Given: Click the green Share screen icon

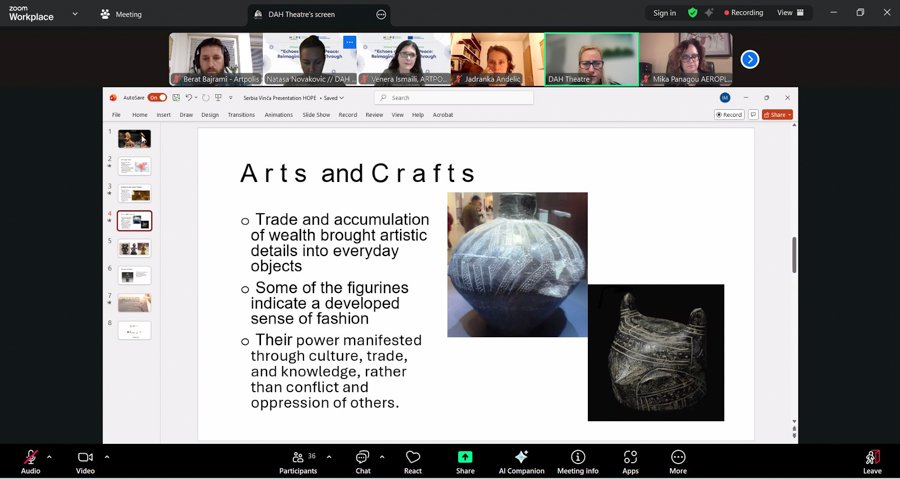Looking at the screenshot, I should 465,459.
